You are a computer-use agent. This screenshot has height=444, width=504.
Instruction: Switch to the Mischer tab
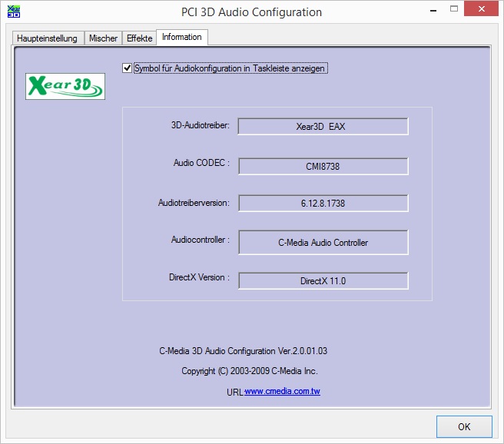point(103,38)
